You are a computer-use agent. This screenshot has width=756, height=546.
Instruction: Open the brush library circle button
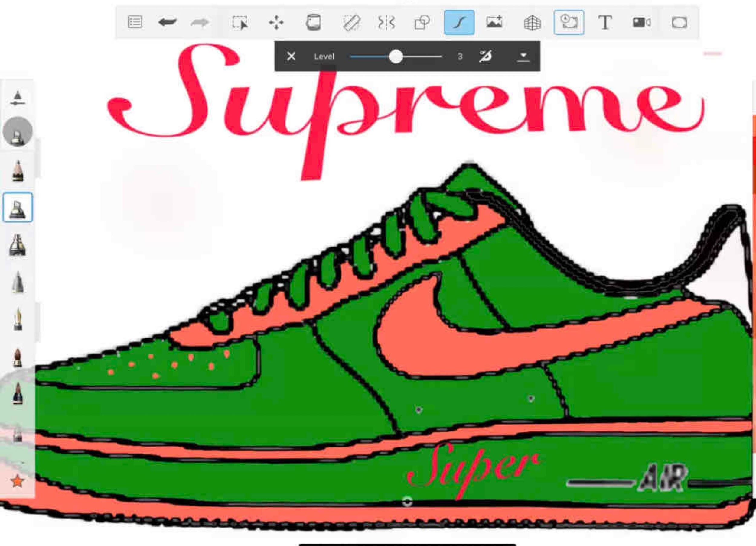coord(18,132)
